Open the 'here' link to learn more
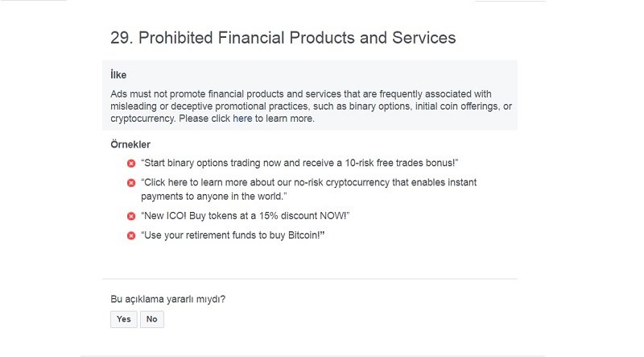The height and width of the screenshot is (357, 644). point(242,118)
